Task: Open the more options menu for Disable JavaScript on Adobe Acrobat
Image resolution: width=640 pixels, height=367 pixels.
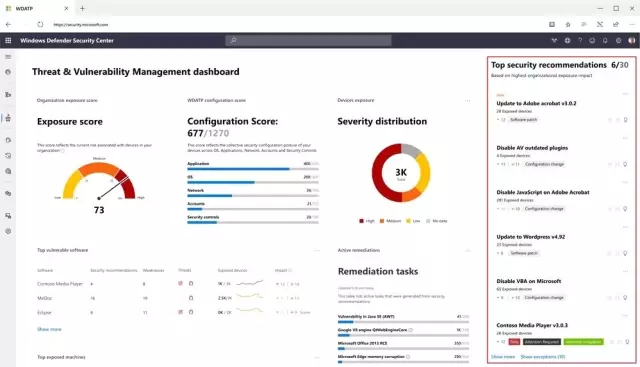Action: [x=625, y=183]
